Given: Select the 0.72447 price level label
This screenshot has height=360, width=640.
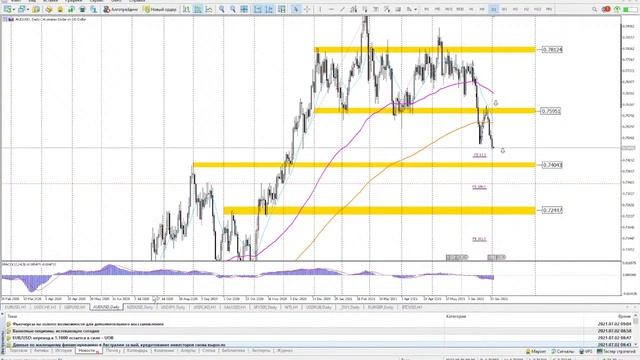Looking at the screenshot, I should [551, 210].
